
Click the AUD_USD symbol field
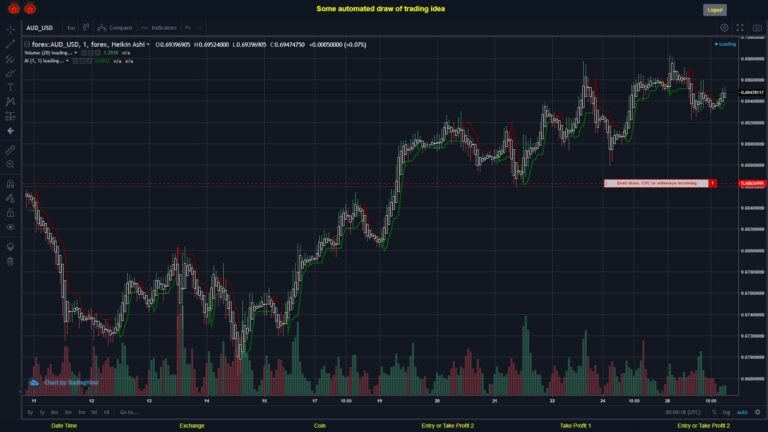40,28
